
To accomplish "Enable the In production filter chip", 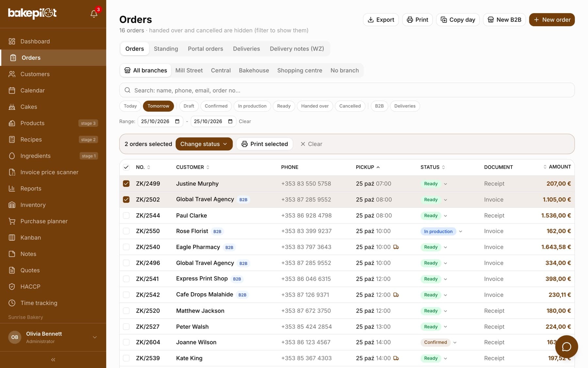I will click(252, 106).
